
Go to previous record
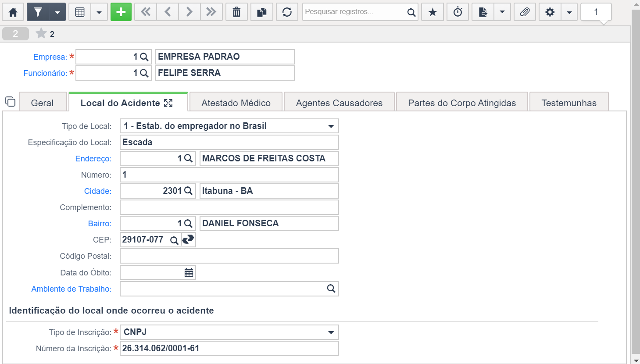168,12
